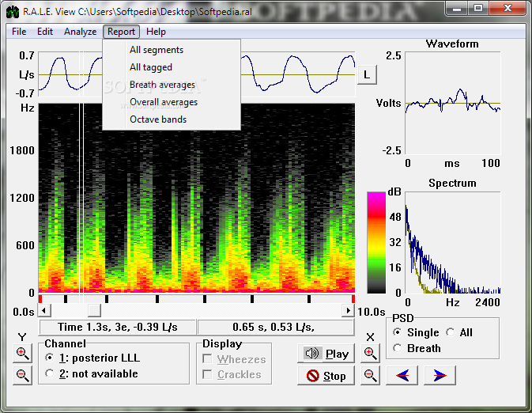532x413 pixels.
Task: Click the L flow button
Action: pyautogui.click(x=367, y=74)
